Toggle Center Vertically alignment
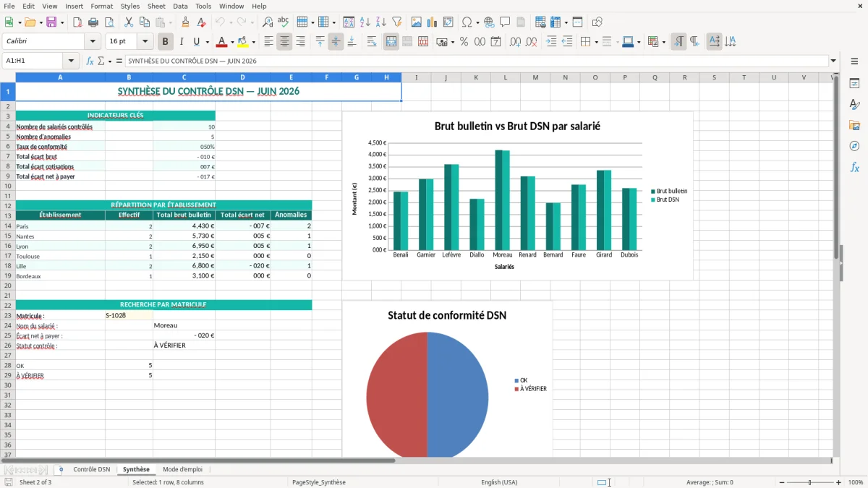 point(336,42)
